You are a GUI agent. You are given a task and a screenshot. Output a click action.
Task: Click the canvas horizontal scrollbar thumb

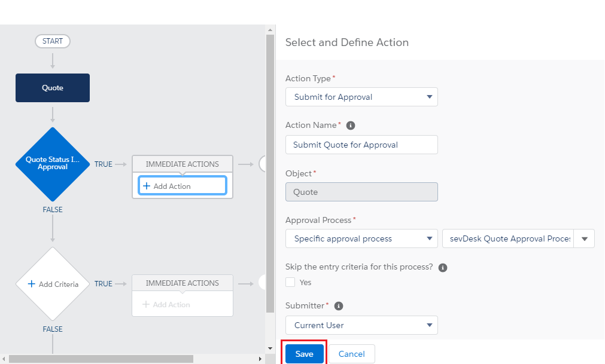click(x=101, y=359)
